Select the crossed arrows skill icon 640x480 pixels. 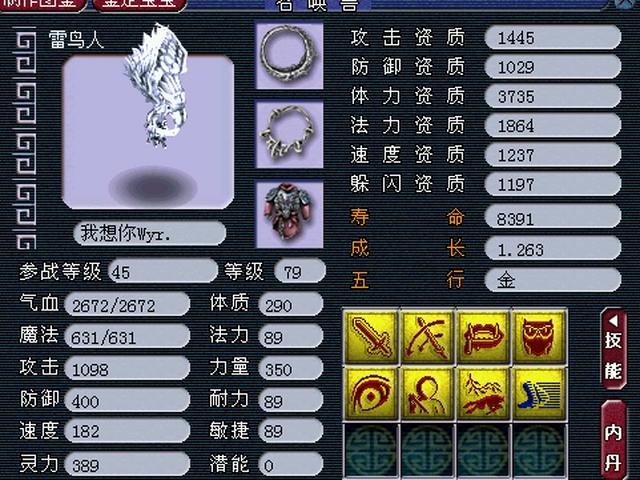427,337
